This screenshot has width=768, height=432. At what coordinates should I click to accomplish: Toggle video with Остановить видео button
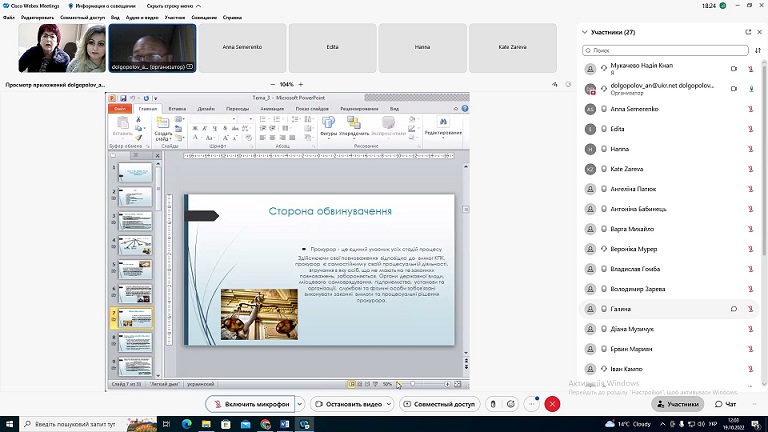tap(348, 404)
